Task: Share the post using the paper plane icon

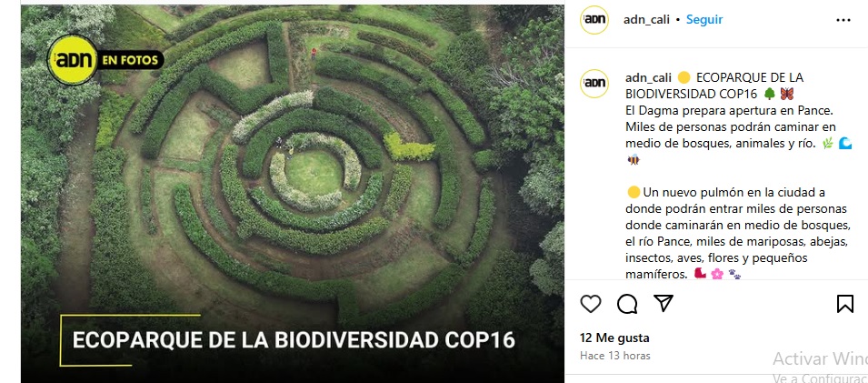Action: coord(663,303)
